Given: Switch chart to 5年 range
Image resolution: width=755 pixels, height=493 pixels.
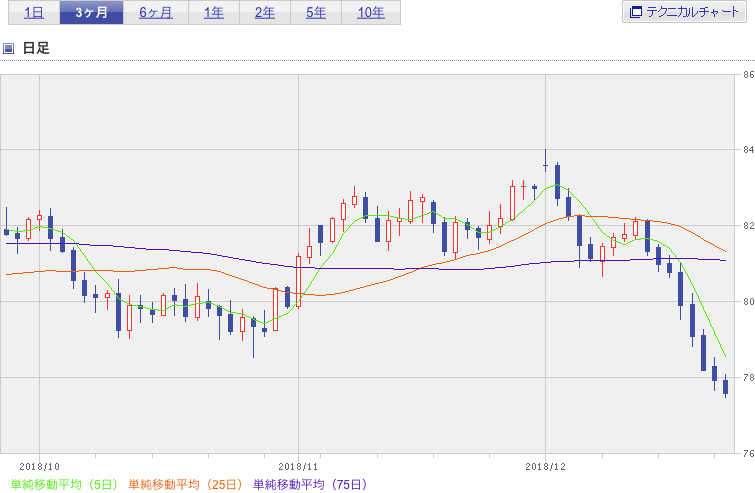Looking at the screenshot, I should point(316,13).
